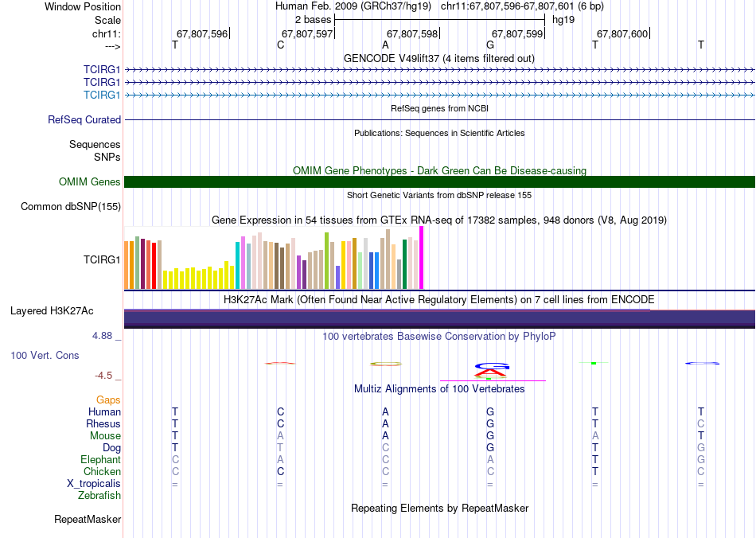This screenshot has height=538, width=756.
Task: Click the Common dbSNP(155) track label
Action: point(71,206)
